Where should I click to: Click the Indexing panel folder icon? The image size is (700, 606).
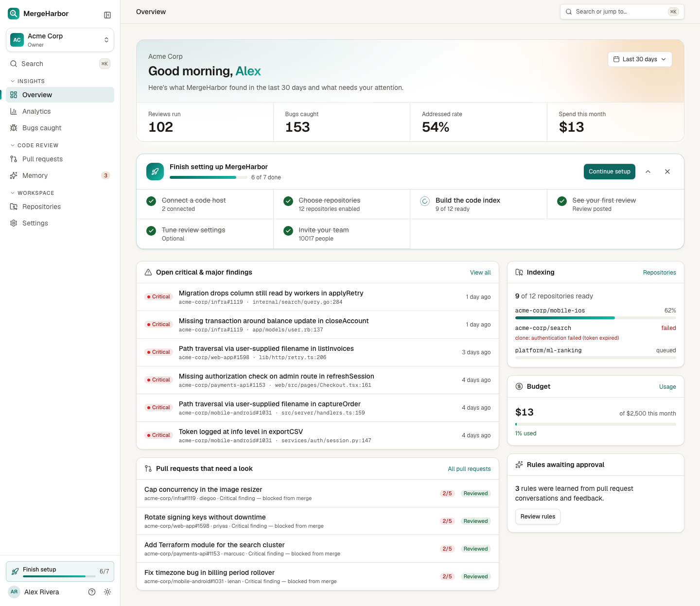519,272
